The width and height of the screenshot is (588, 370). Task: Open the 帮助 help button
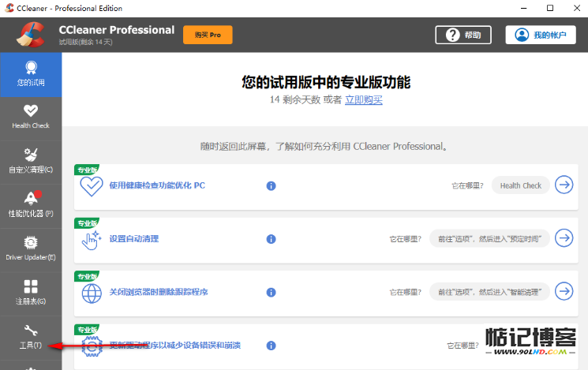click(x=463, y=35)
